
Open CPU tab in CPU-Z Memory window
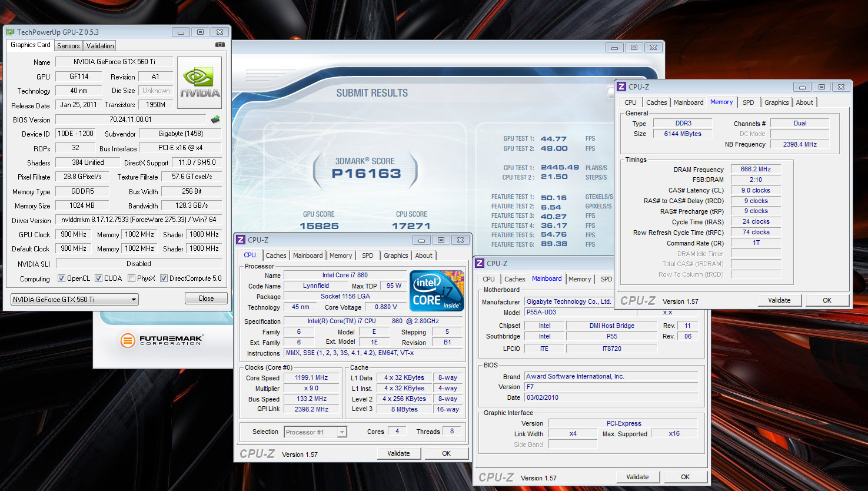pos(630,102)
